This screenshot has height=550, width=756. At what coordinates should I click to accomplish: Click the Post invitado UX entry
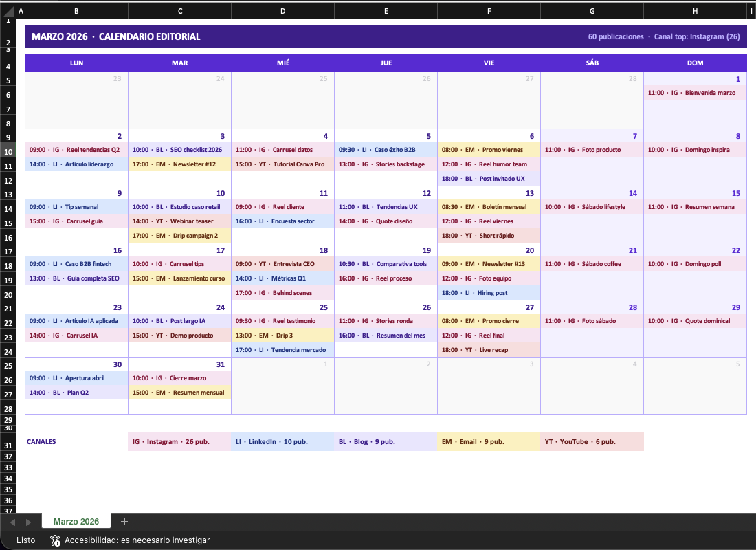[489, 179]
